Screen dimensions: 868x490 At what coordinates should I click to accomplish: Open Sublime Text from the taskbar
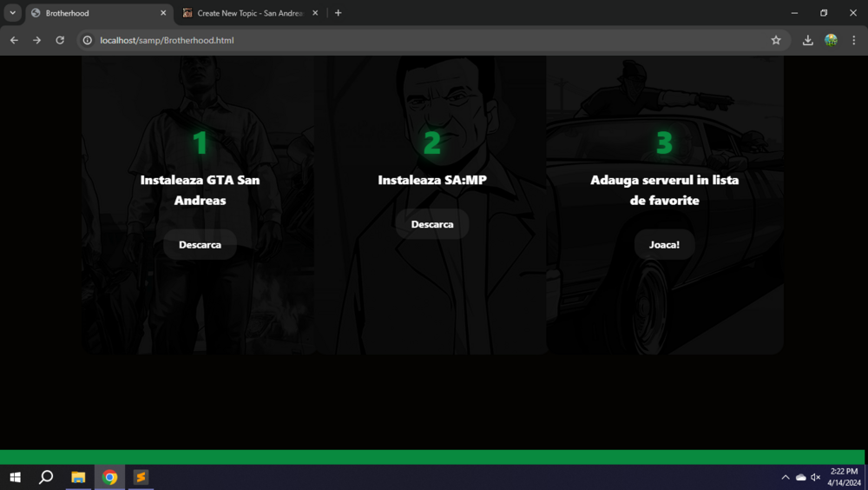click(141, 477)
